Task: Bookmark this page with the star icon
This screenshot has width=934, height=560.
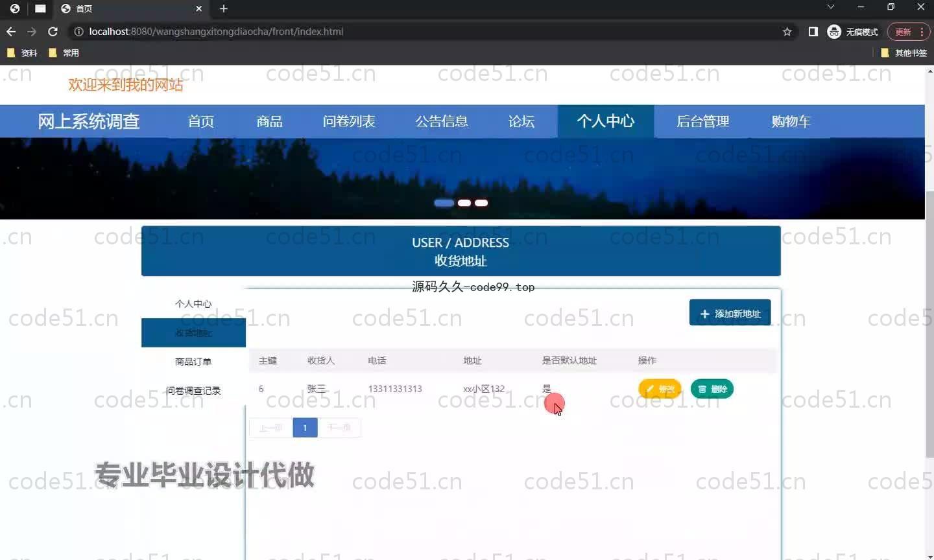Action: (787, 32)
